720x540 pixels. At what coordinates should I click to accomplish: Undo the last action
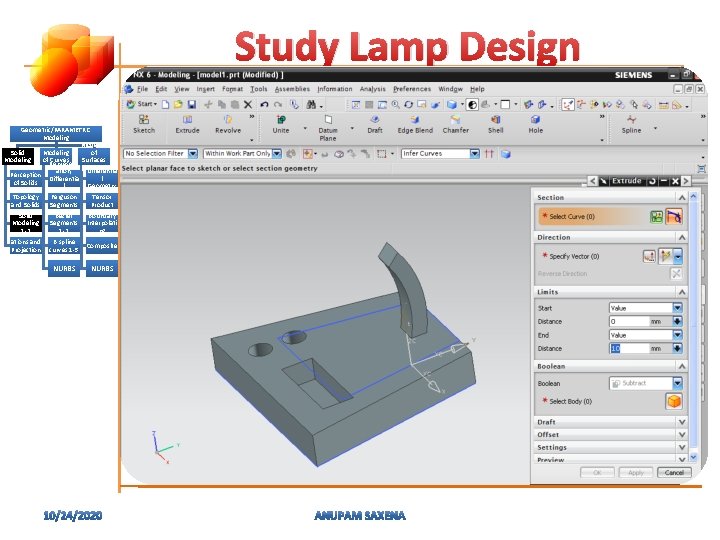264,104
